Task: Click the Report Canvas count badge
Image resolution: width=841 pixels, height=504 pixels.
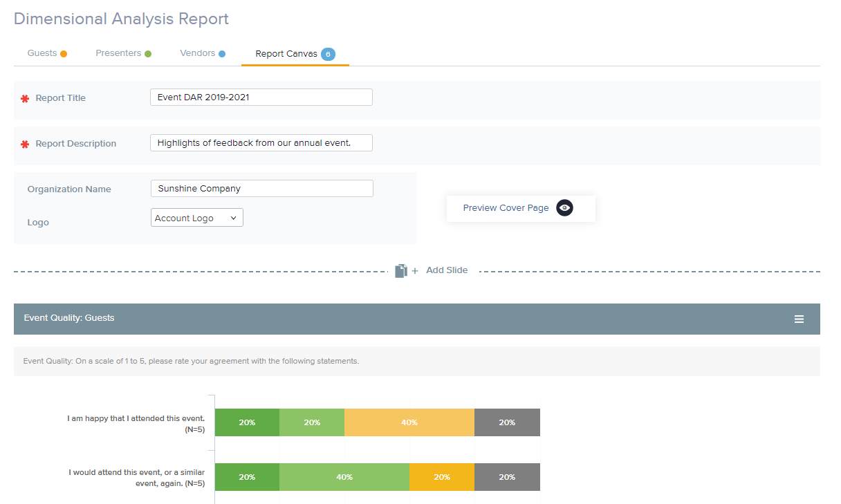Action: [x=328, y=54]
